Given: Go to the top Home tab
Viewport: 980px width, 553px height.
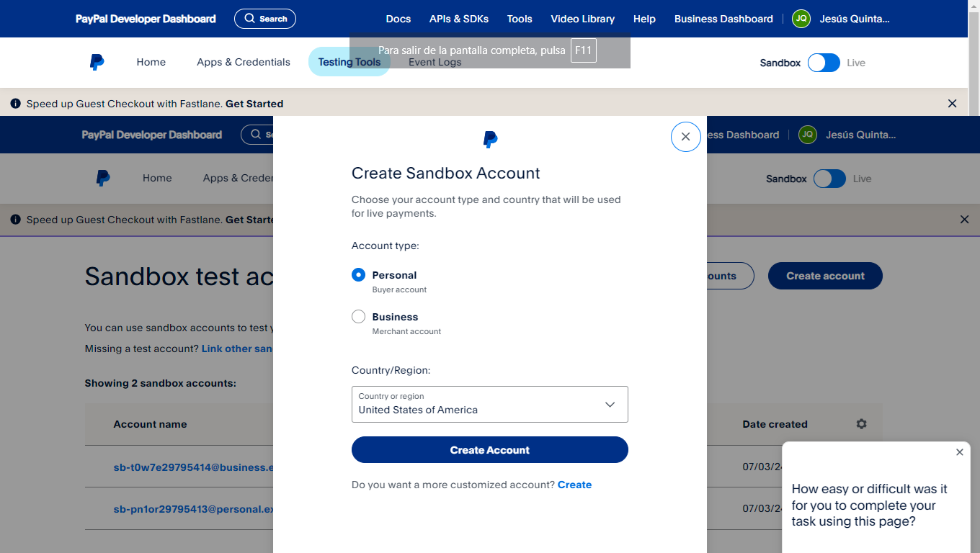Looking at the screenshot, I should tap(151, 62).
